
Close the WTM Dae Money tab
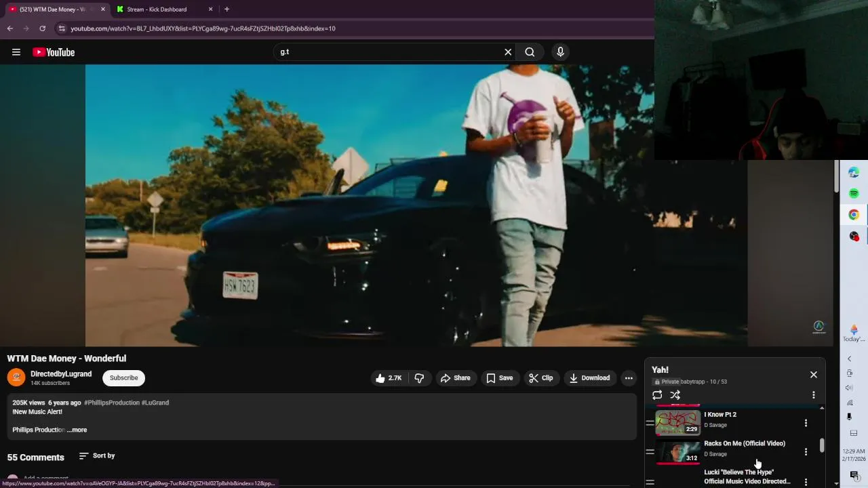coord(103,9)
